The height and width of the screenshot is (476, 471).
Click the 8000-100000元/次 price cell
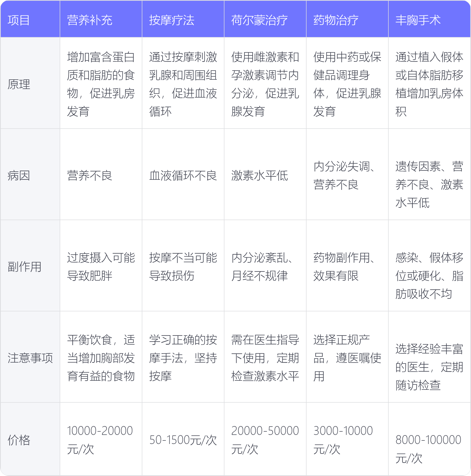point(429,449)
